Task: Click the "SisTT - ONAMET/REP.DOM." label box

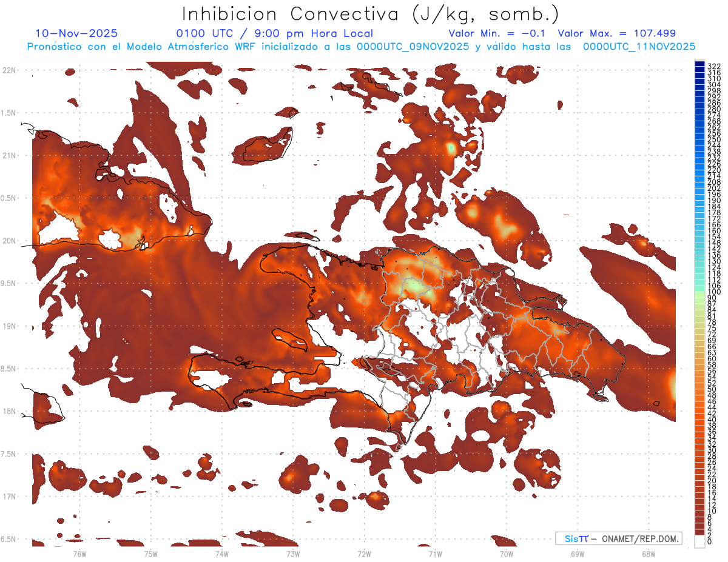Action: coord(619,538)
